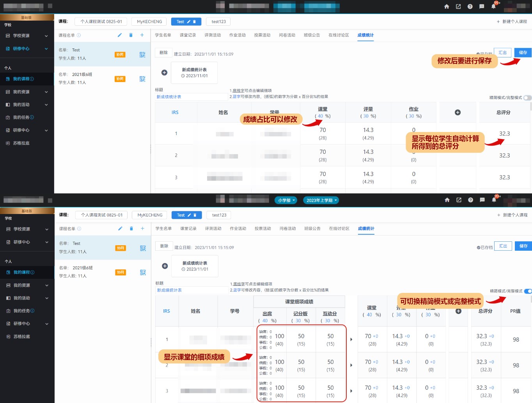The width and height of the screenshot is (532, 403).
Task: Add a grade column with the plus icon next to 作业 in the upper table
Action: [458, 112]
